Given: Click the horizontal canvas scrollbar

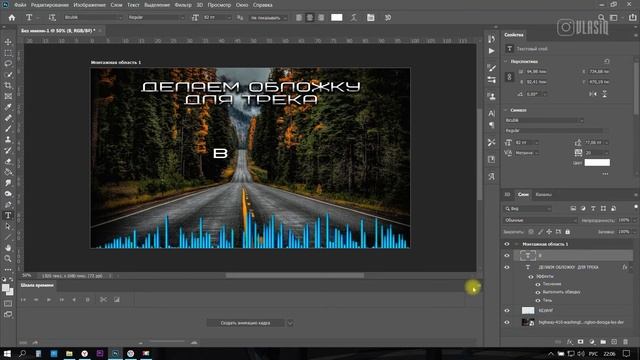Looking at the screenshot, I should pos(295,276).
